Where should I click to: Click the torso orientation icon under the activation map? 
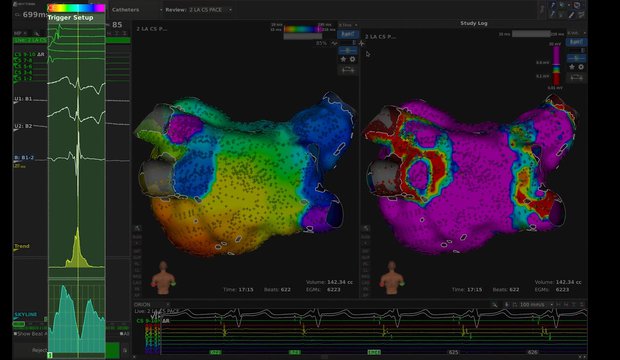pyautogui.click(x=163, y=277)
